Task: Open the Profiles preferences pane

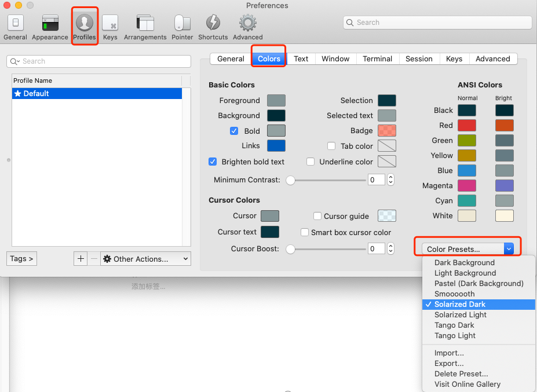Action: click(85, 27)
